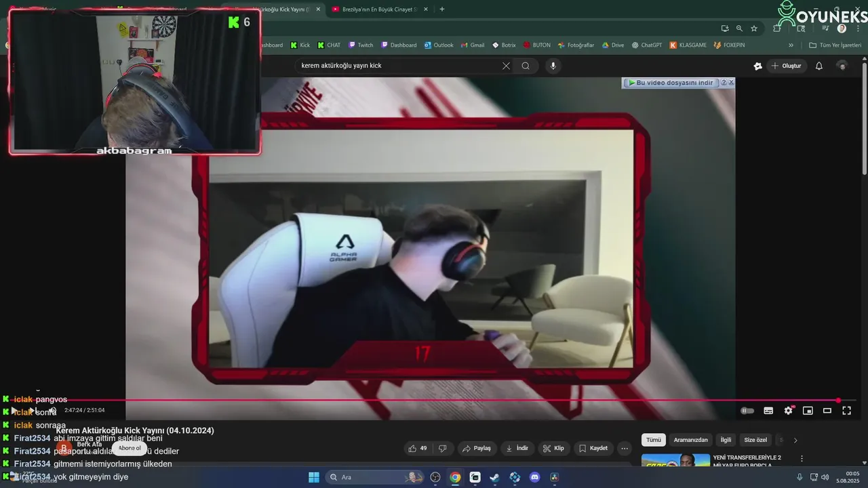Open the YENİ TRANSFERLERİYLE video thumbnail
868x488 pixels.
(675, 461)
